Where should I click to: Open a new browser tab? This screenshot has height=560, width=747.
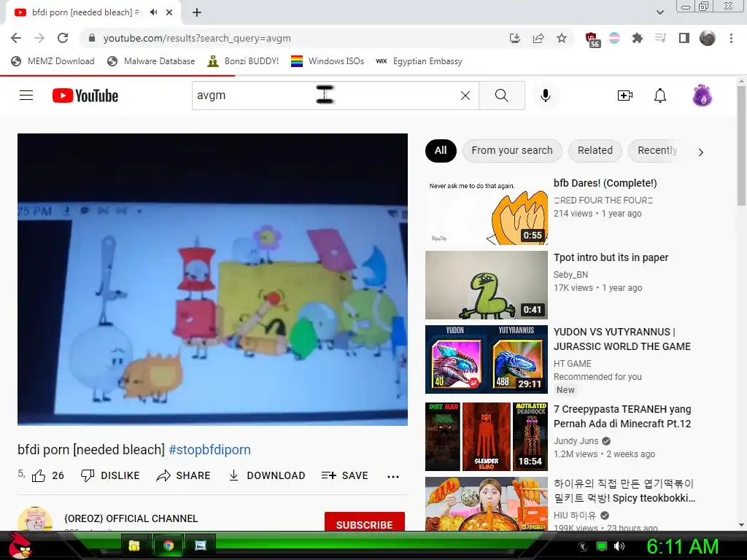point(197,12)
